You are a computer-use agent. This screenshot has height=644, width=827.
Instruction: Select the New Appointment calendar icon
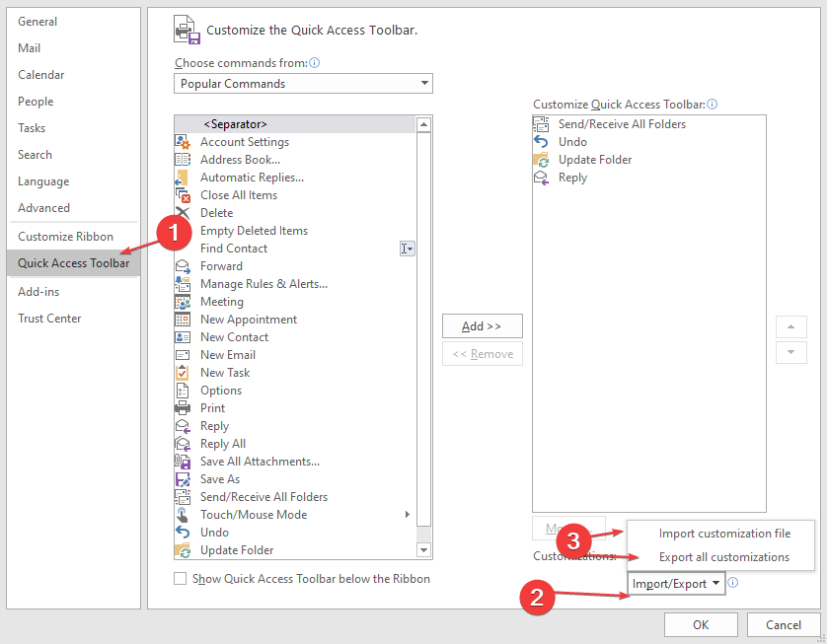click(183, 320)
